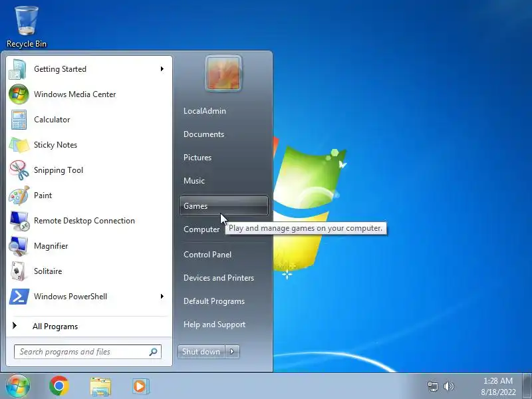Open the Paint palette icon
The image size is (532, 399).
[x=19, y=196]
